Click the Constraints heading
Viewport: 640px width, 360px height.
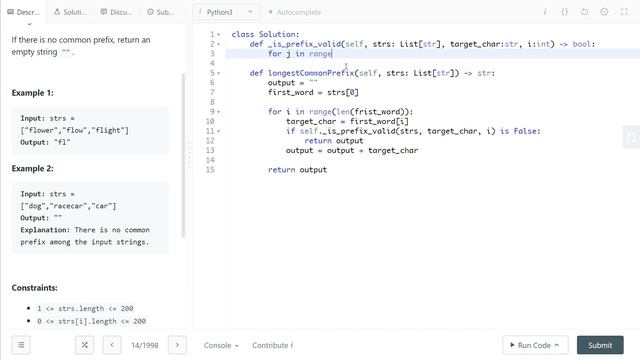(34, 288)
